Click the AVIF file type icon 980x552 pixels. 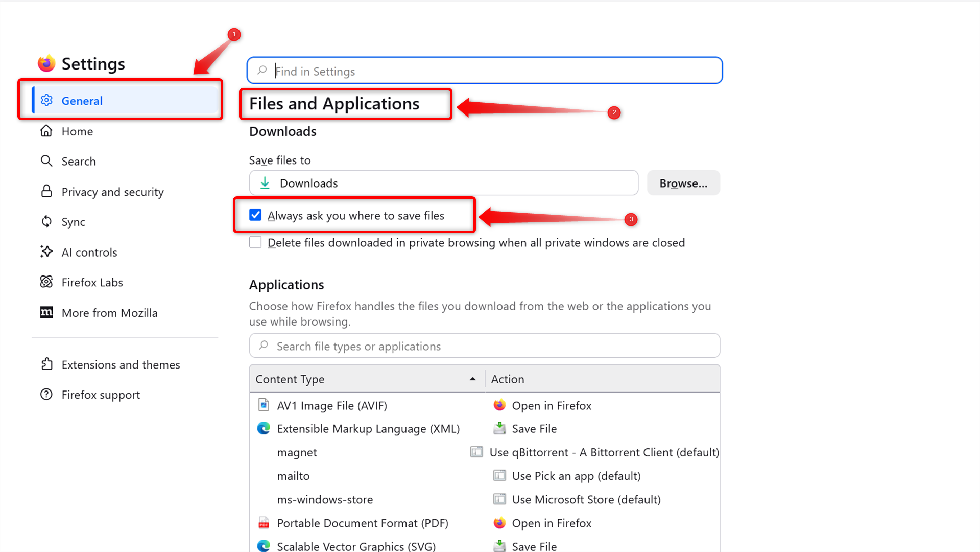tap(264, 405)
